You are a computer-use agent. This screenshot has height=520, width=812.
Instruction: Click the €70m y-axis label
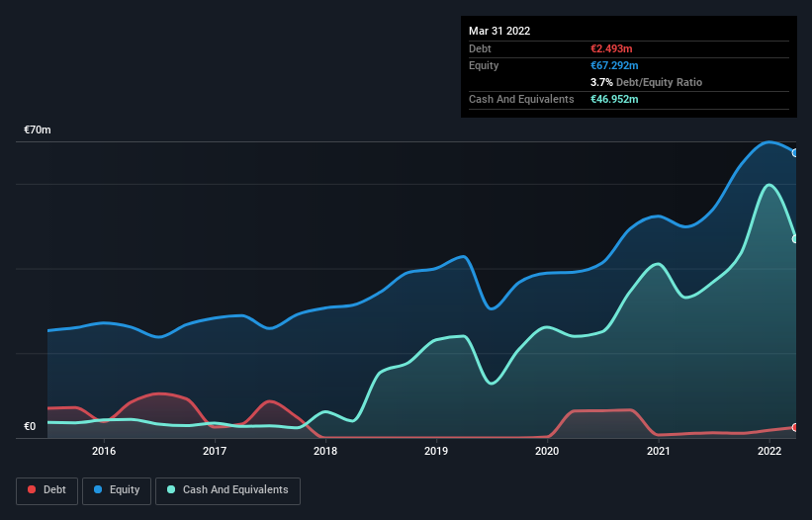point(38,130)
